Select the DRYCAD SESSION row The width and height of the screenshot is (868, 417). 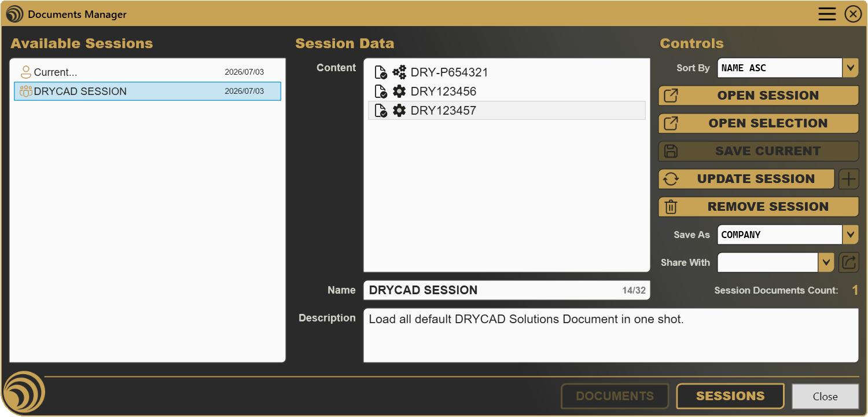148,91
